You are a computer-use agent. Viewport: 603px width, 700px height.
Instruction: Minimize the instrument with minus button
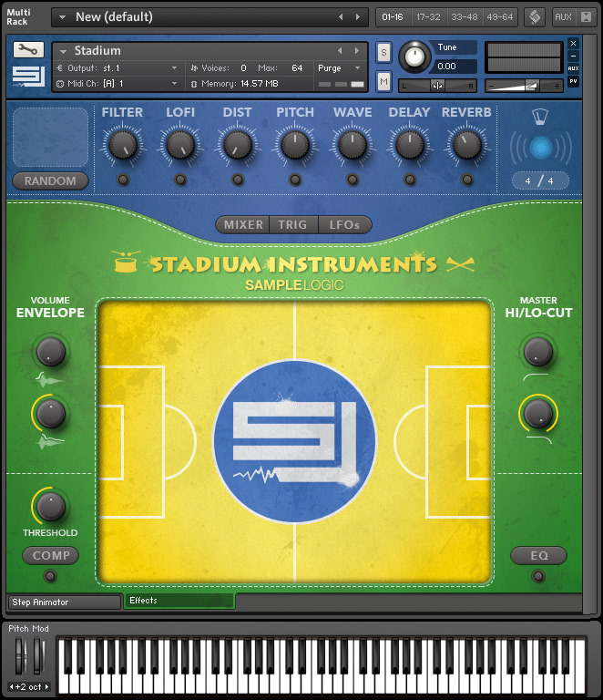pos(573,56)
